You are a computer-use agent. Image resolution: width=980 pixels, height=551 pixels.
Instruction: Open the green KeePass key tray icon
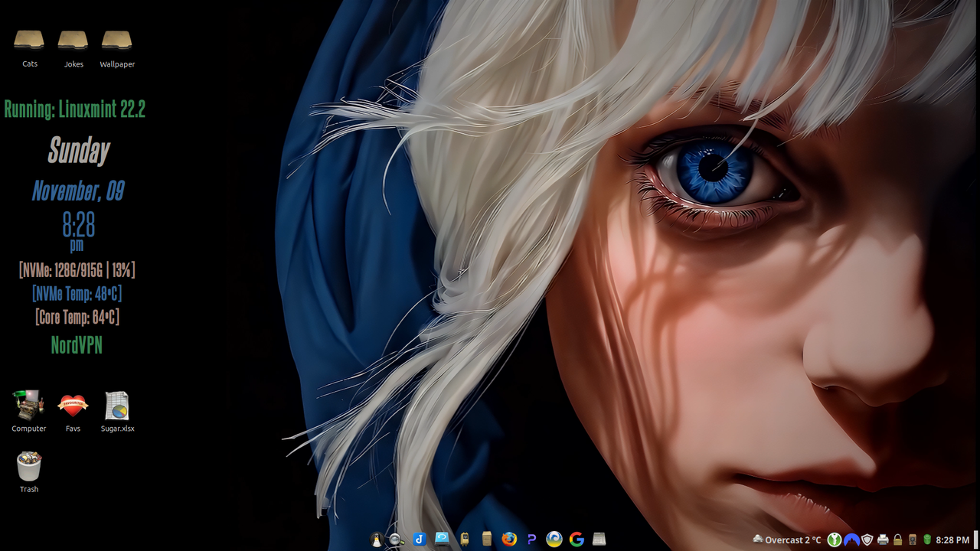(x=835, y=540)
